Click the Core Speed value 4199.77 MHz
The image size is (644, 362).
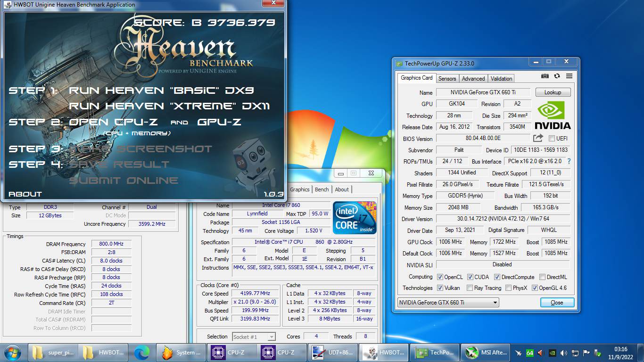[255, 293]
